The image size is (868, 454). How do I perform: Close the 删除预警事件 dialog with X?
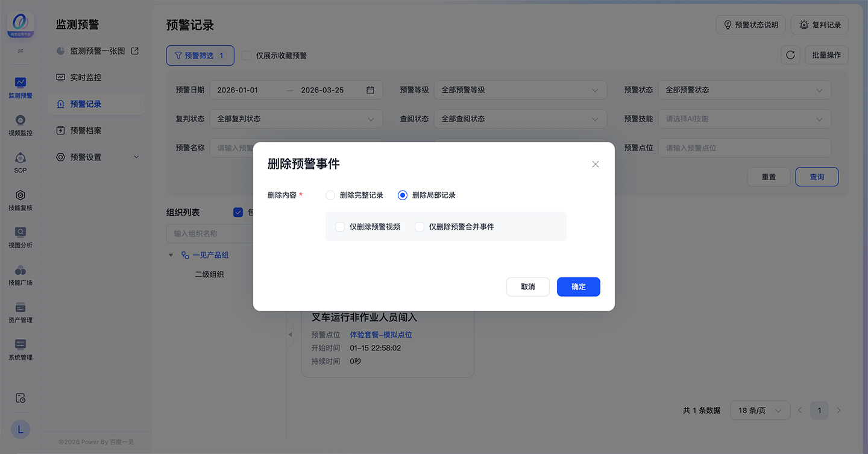pos(596,164)
